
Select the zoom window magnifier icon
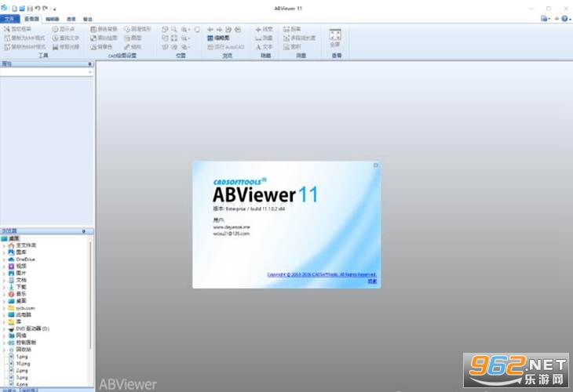coord(174,29)
